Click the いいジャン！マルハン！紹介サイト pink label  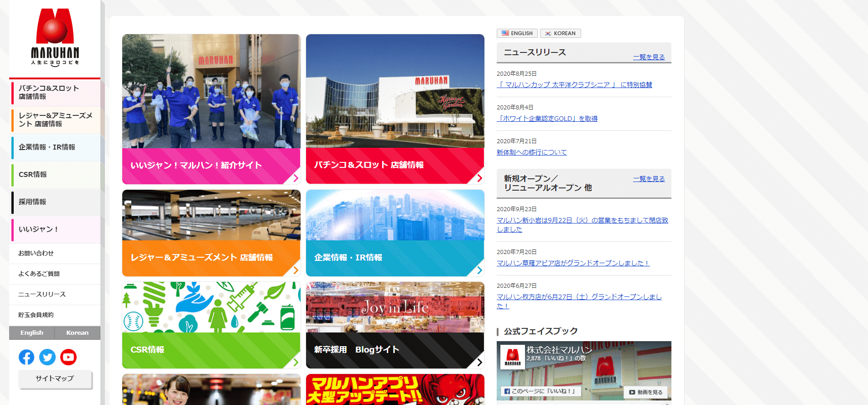pyautogui.click(x=211, y=166)
